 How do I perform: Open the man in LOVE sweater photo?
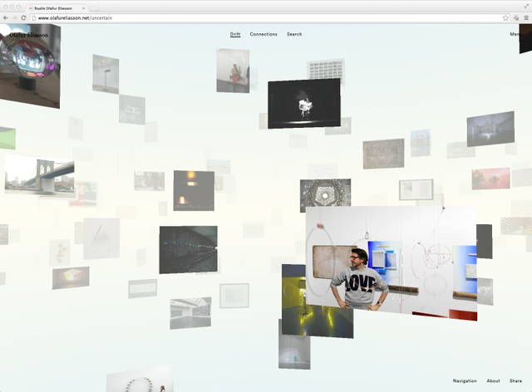pos(392,263)
